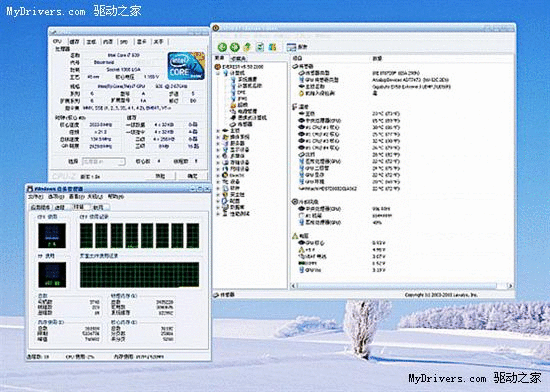550x392 pixels.
Task: Open File (文件) menu in Task Manager
Action: (35, 197)
